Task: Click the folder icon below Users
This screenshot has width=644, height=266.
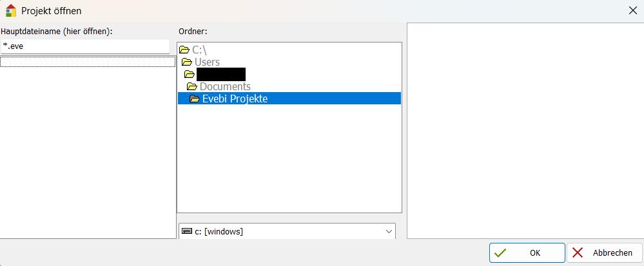Action: [x=190, y=75]
